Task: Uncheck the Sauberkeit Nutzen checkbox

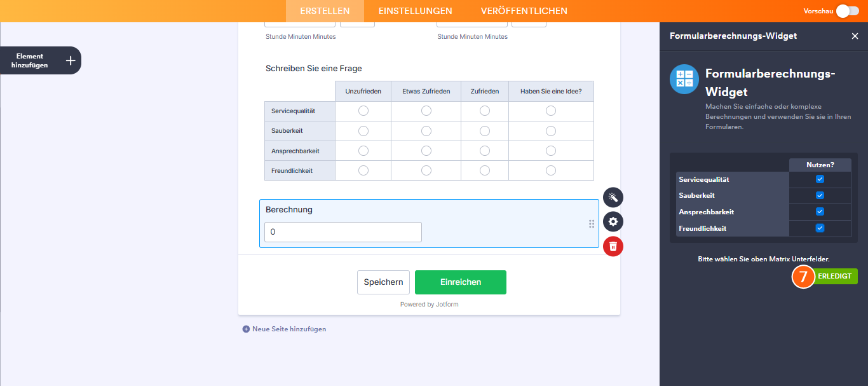Action: 820,195
